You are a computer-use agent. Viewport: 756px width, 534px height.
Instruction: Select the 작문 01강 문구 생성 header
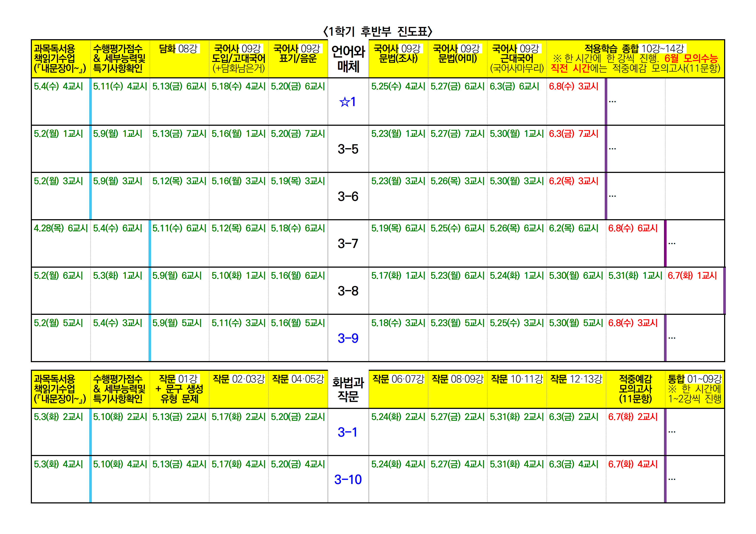(x=179, y=389)
